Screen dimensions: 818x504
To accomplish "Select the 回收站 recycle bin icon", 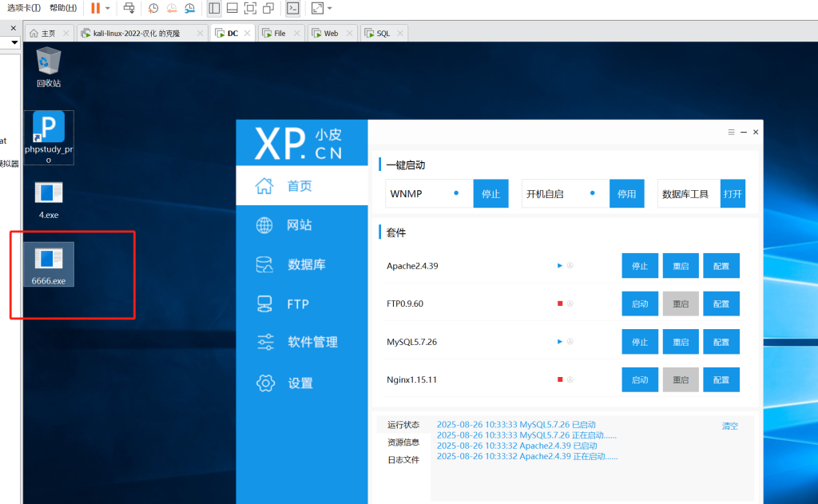I will pyautogui.click(x=49, y=67).
